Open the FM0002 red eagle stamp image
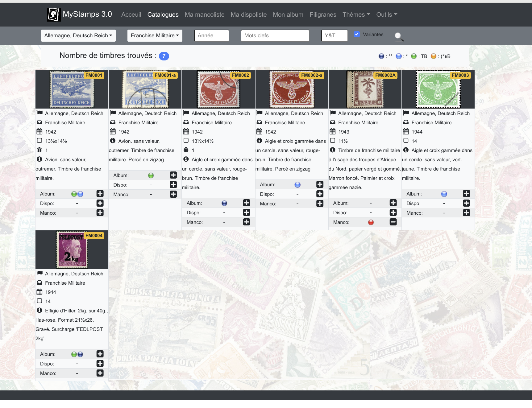The image size is (532, 408). click(x=218, y=89)
